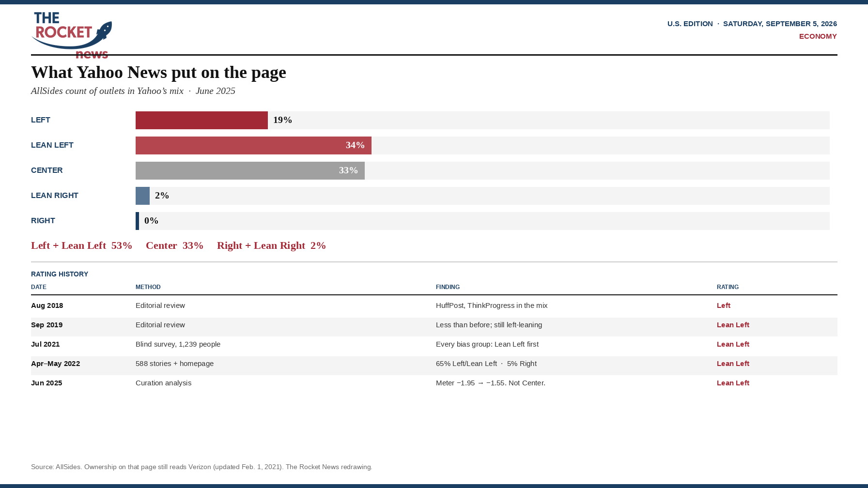Click Editorial review in Sep 2019 row
The image size is (868, 488).
(x=160, y=325)
